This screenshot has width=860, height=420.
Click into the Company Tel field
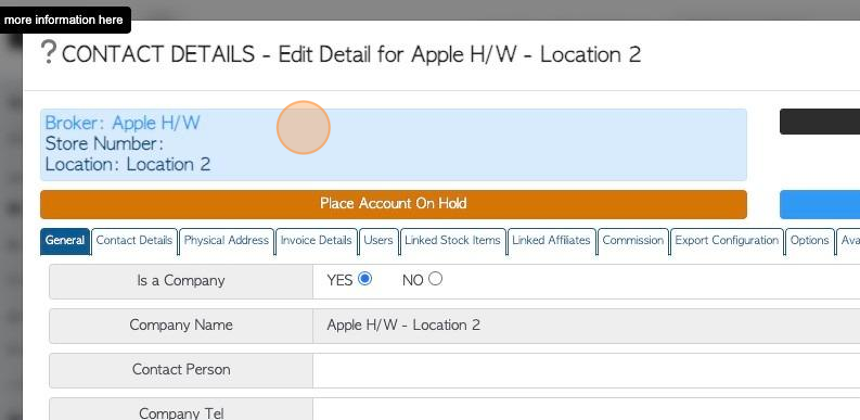[586, 410]
